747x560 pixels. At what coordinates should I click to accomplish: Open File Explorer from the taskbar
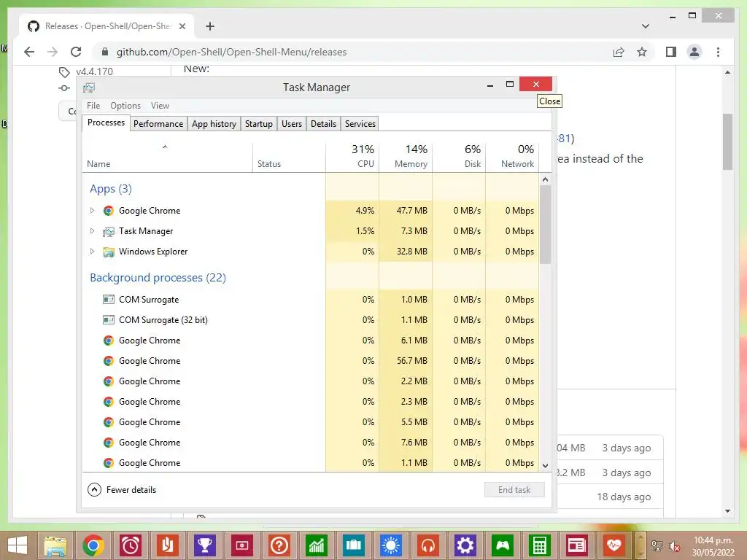(x=55, y=545)
